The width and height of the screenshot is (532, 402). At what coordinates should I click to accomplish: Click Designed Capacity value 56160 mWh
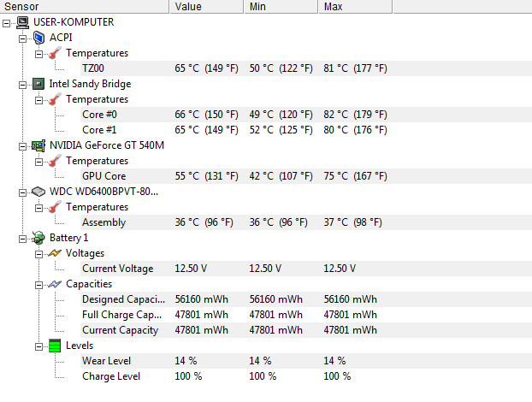click(202, 299)
